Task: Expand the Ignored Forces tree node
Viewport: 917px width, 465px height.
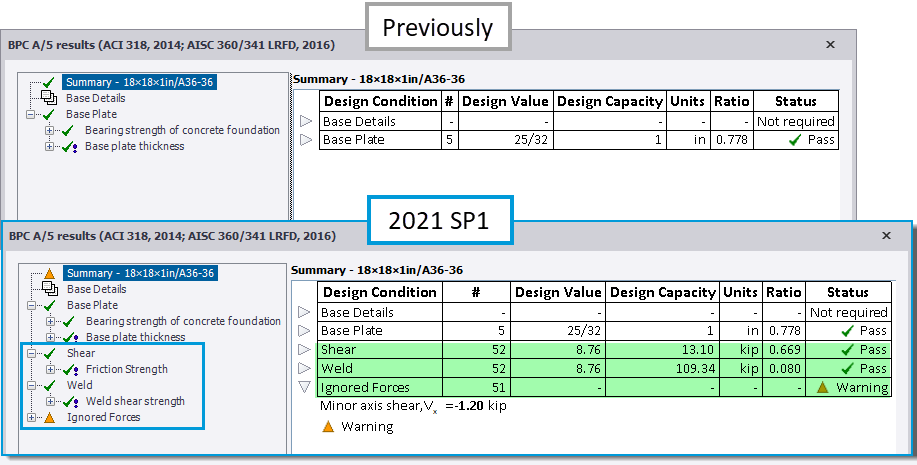Action: pyautogui.click(x=32, y=417)
